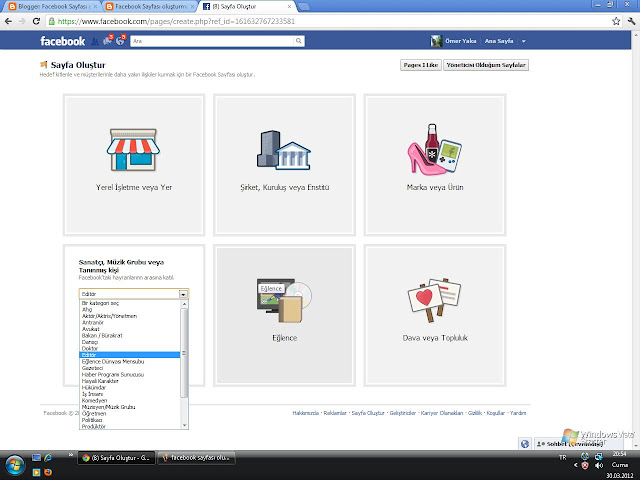Open the friend requests icon
640x480 pixels.
click(95, 41)
